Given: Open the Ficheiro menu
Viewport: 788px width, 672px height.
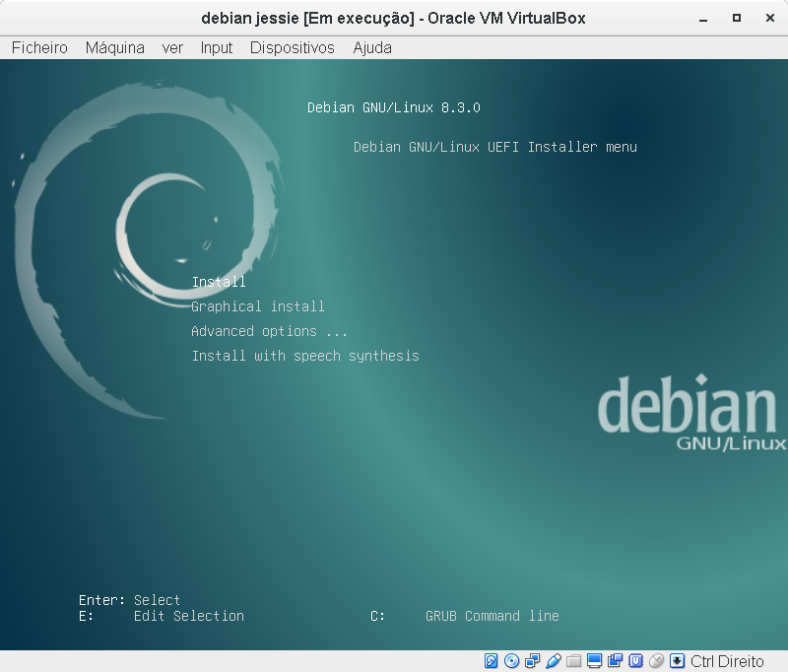Looking at the screenshot, I should 39,47.
